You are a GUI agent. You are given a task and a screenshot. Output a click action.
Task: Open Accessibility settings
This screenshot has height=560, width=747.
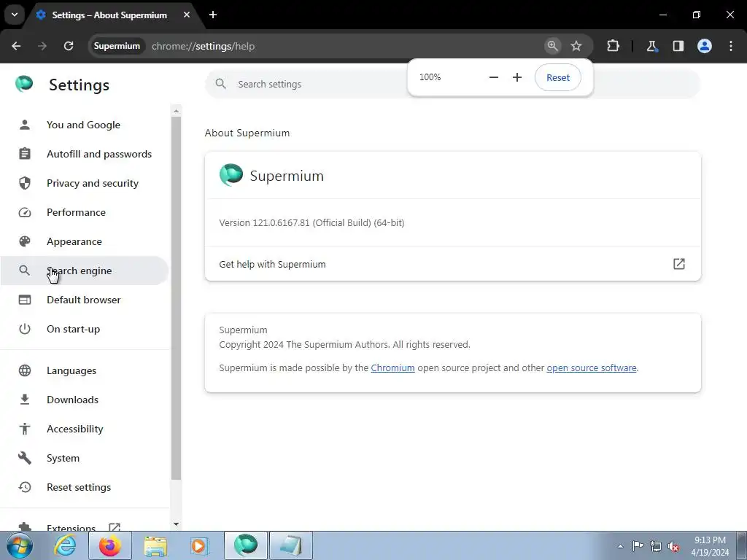click(83, 429)
